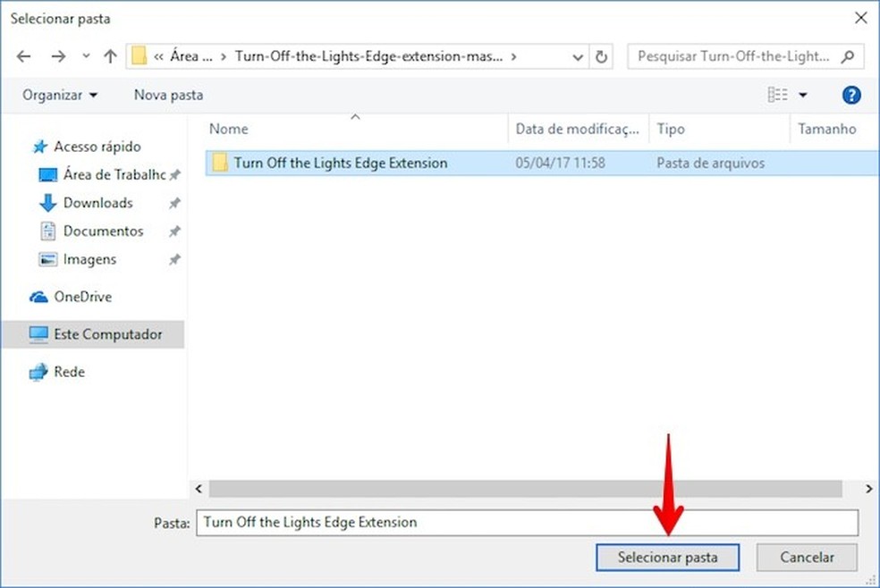
Task: Click the Imagens picture icon
Action: pos(47,259)
